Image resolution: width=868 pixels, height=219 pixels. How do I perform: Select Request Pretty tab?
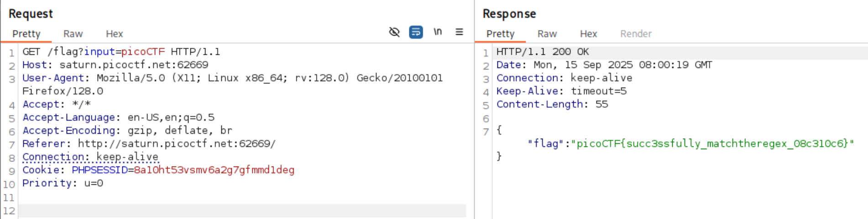(26, 34)
